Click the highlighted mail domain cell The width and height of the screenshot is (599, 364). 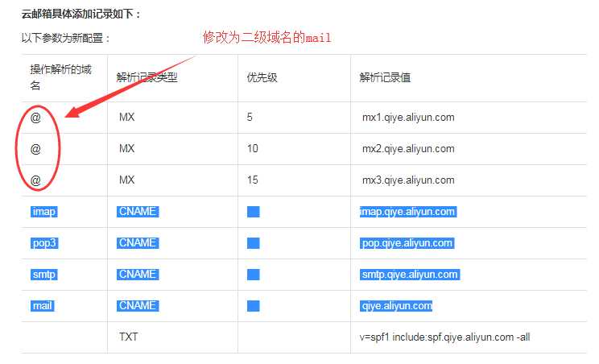pyautogui.click(x=43, y=305)
